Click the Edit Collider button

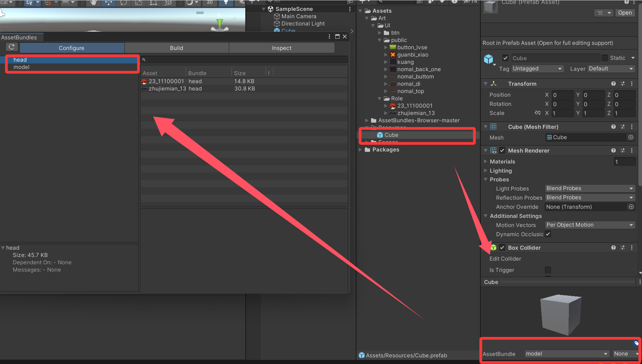pos(505,259)
